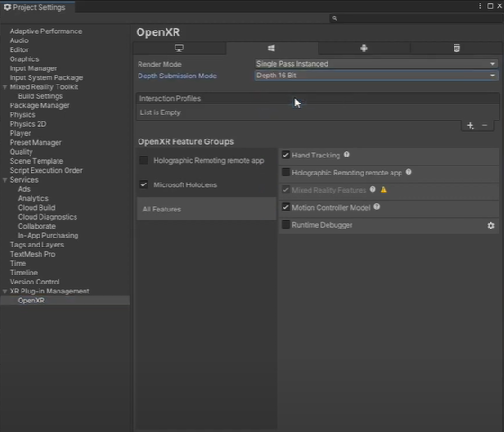Toggle the Mixed Reality Features checkbox
504x432 pixels.
pyautogui.click(x=285, y=190)
